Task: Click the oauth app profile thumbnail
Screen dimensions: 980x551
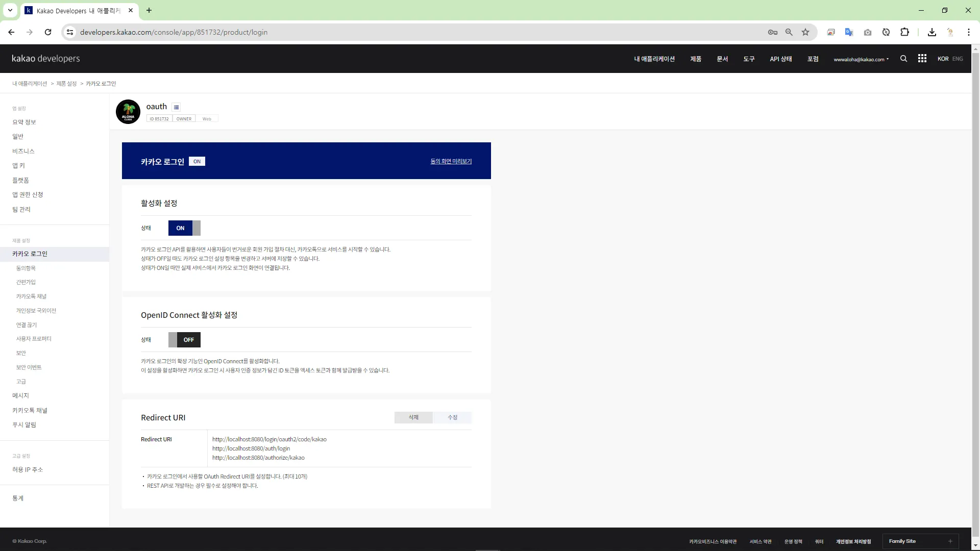Action: coord(128,112)
